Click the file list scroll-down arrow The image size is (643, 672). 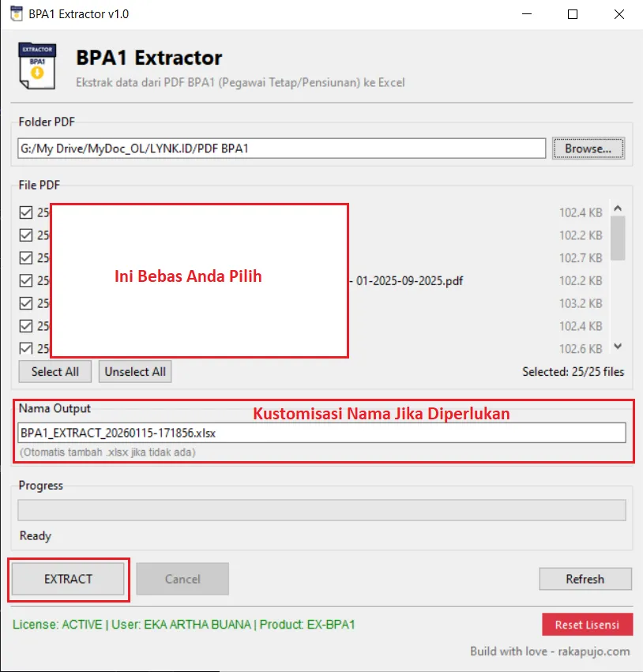point(618,347)
